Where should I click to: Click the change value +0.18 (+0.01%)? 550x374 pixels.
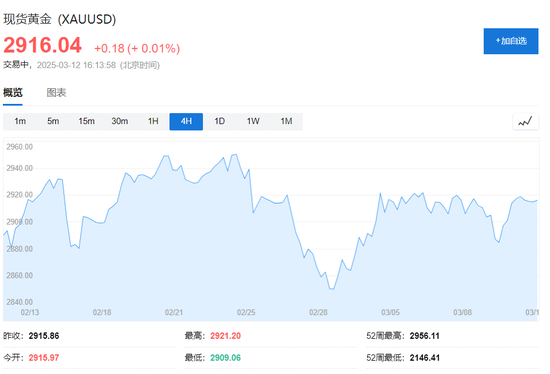pyautogui.click(x=137, y=48)
